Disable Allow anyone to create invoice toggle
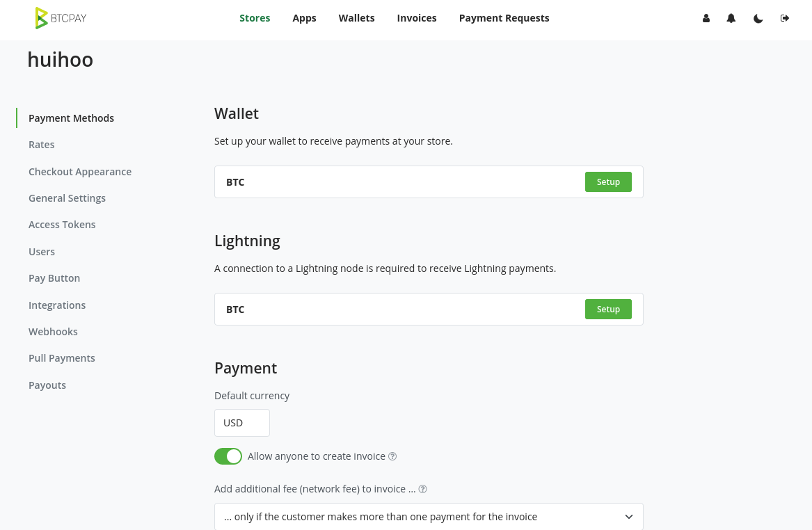 pos(228,456)
